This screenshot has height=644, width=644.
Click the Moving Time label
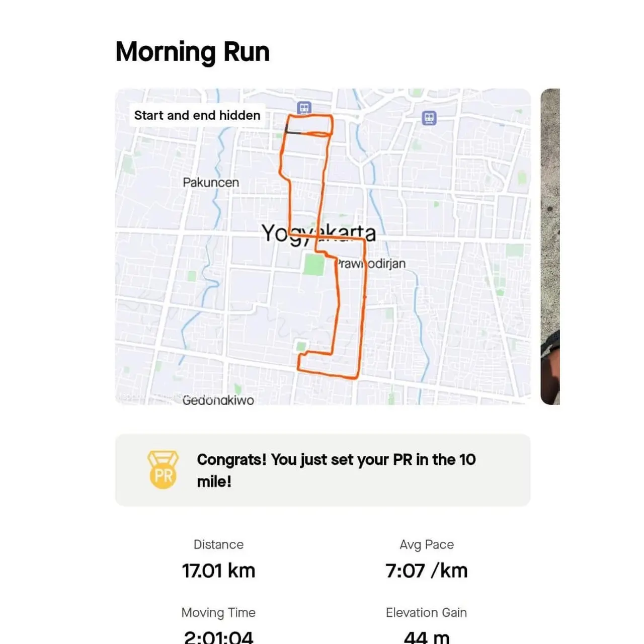tap(218, 612)
